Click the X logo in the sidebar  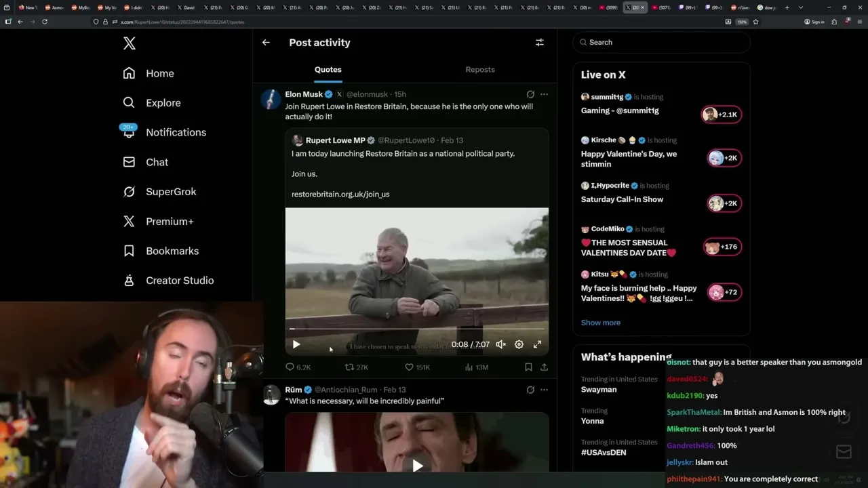[130, 44]
